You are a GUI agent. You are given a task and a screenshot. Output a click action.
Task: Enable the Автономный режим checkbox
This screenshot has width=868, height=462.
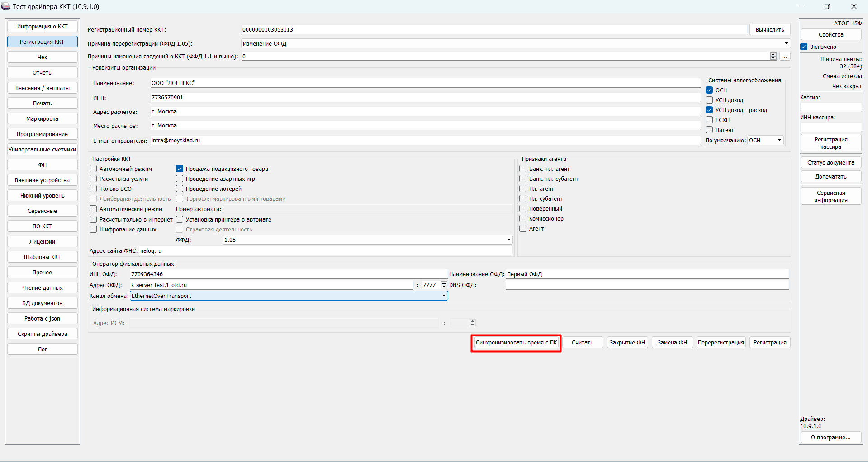click(x=94, y=169)
